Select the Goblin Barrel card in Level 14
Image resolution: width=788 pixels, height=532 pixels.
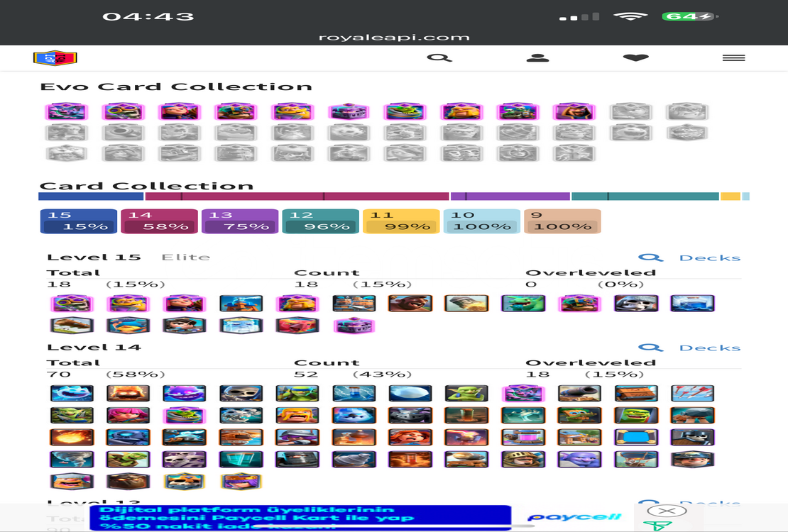tap(128, 460)
